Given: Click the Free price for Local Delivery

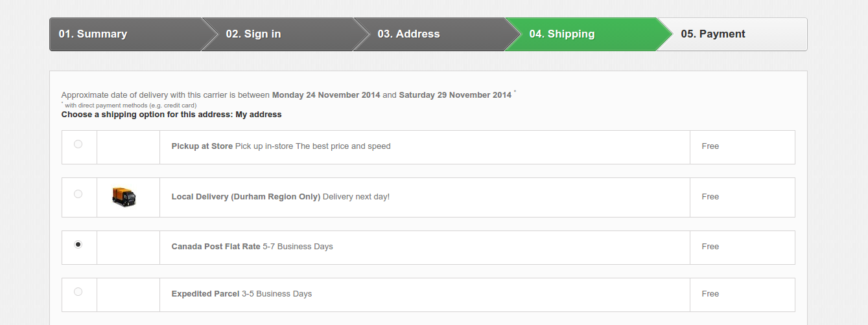Looking at the screenshot, I should click(x=710, y=197).
